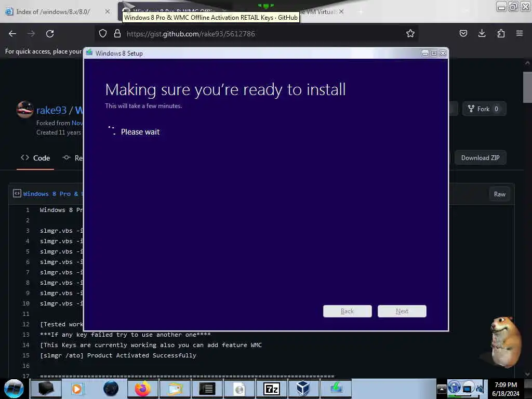Image resolution: width=532 pixels, height=399 pixels.
Task: Fork this gist with the Fork button
Action: click(484, 109)
